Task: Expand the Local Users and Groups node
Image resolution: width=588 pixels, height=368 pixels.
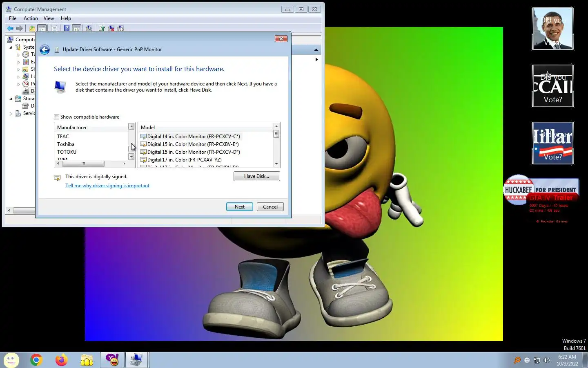Action: click(x=18, y=76)
